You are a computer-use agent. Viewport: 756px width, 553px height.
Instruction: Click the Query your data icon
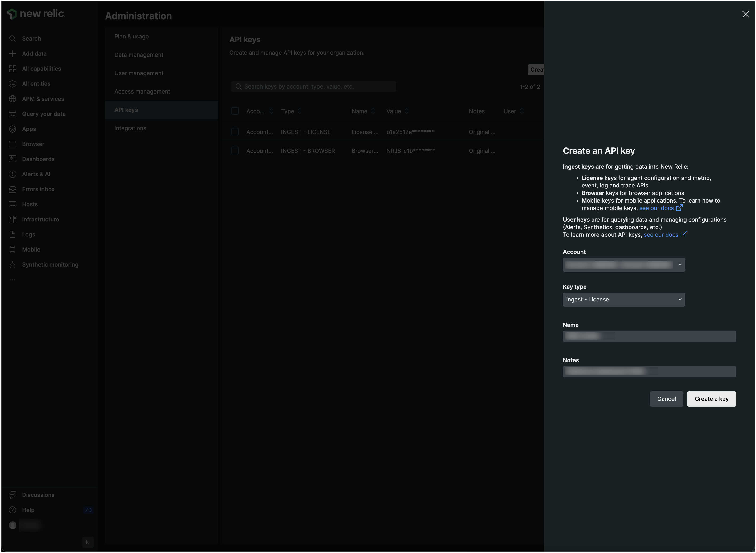click(x=13, y=114)
